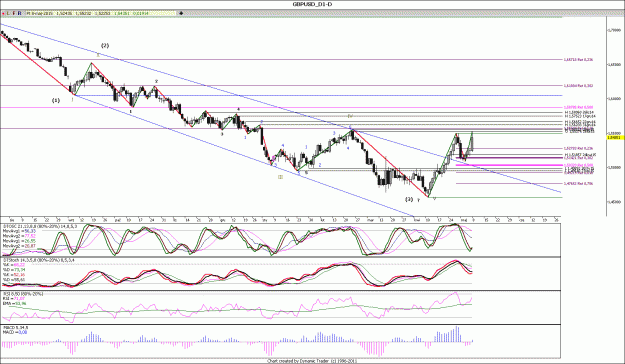Click the F button in chart toolbar

coord(14,14)
